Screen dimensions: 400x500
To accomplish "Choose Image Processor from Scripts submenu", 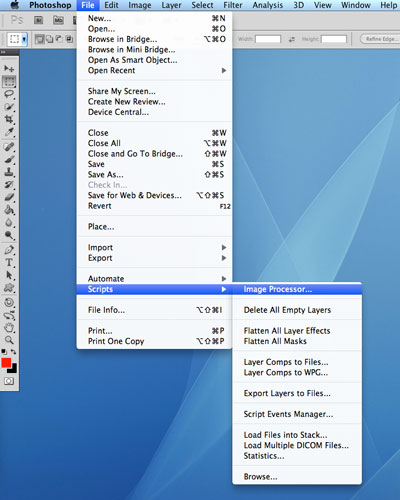I will tap(297, 289).
